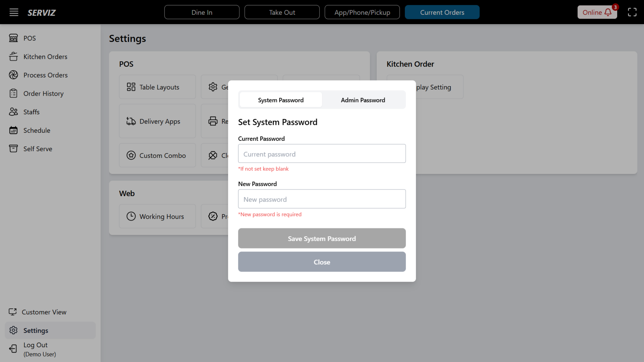This screenshot has height=362, width=644.
Task: Open the hamburger navigation menu
Action: 14,12
